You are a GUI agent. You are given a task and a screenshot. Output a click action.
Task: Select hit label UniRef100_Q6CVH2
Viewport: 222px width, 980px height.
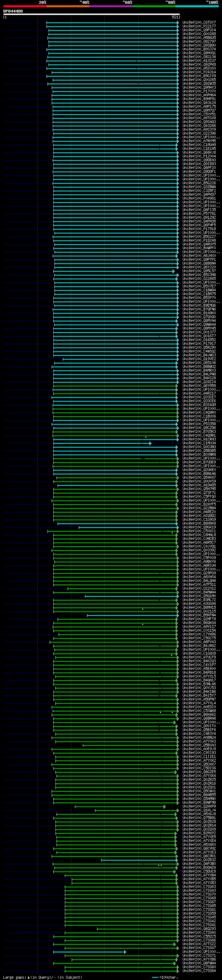(199, 848)
